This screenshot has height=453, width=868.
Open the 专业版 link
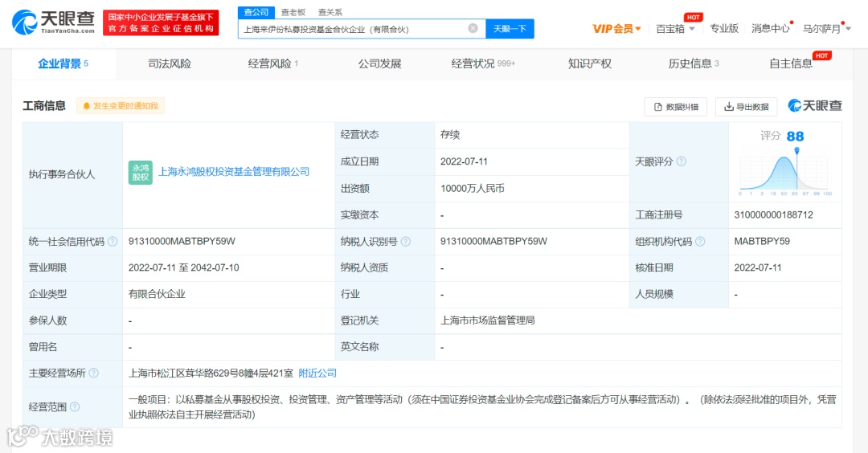pyautogui.click(x=724, y=29)
